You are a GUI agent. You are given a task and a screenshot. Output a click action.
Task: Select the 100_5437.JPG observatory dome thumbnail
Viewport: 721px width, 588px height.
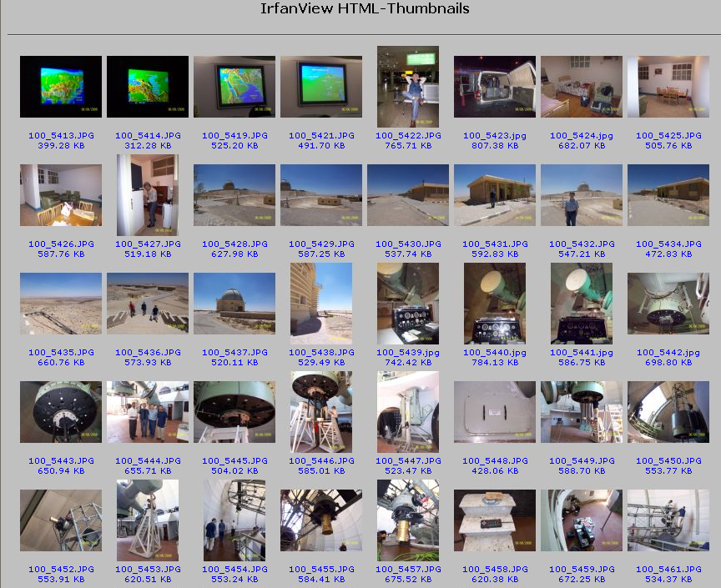[234, 304]
